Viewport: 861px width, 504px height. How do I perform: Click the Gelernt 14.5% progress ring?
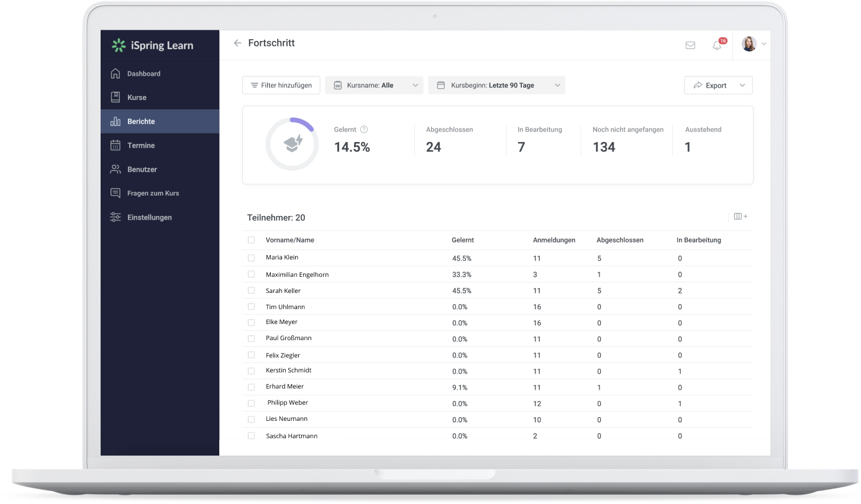pos(292,144)
